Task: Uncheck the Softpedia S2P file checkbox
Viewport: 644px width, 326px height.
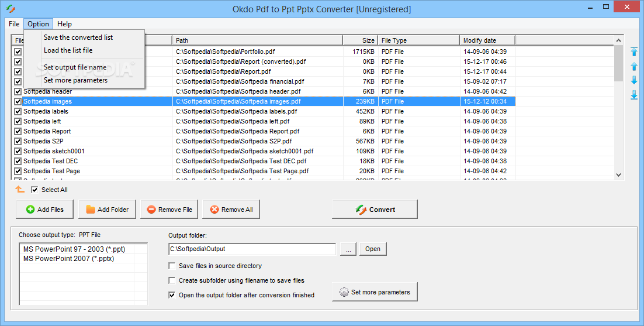Action: point(18,141)
